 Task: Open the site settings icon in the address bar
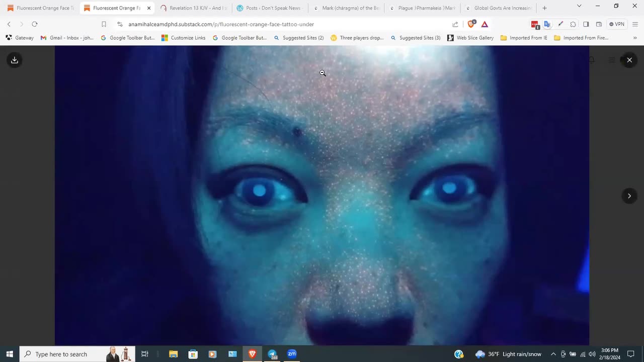120,24
